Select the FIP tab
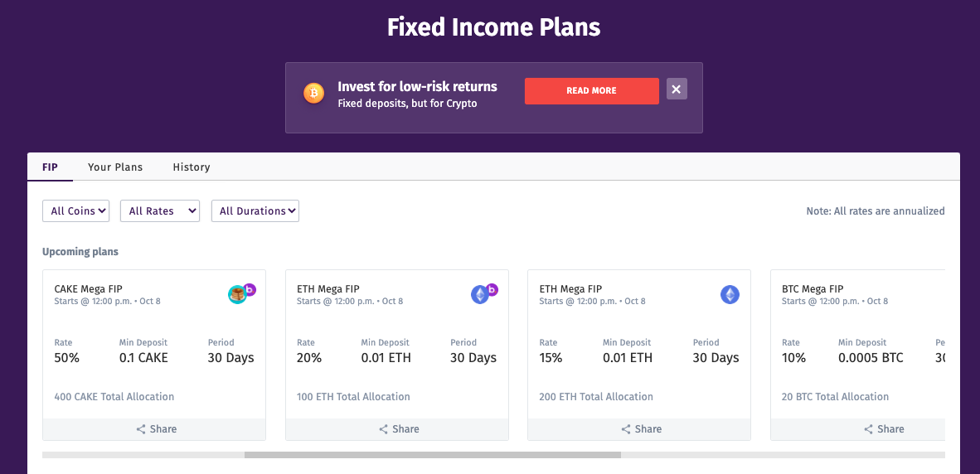This screenshot has height=474, width=980. (50, 167)
